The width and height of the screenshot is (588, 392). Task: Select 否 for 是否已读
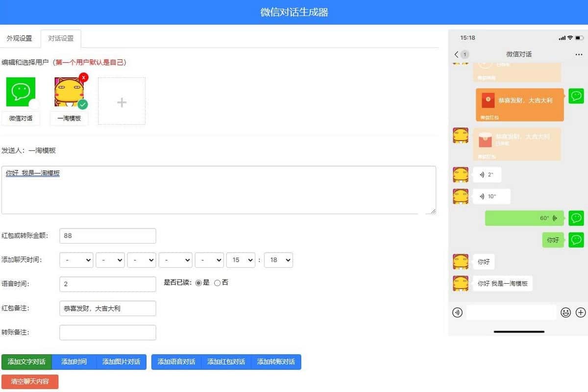tap(217, 283)
